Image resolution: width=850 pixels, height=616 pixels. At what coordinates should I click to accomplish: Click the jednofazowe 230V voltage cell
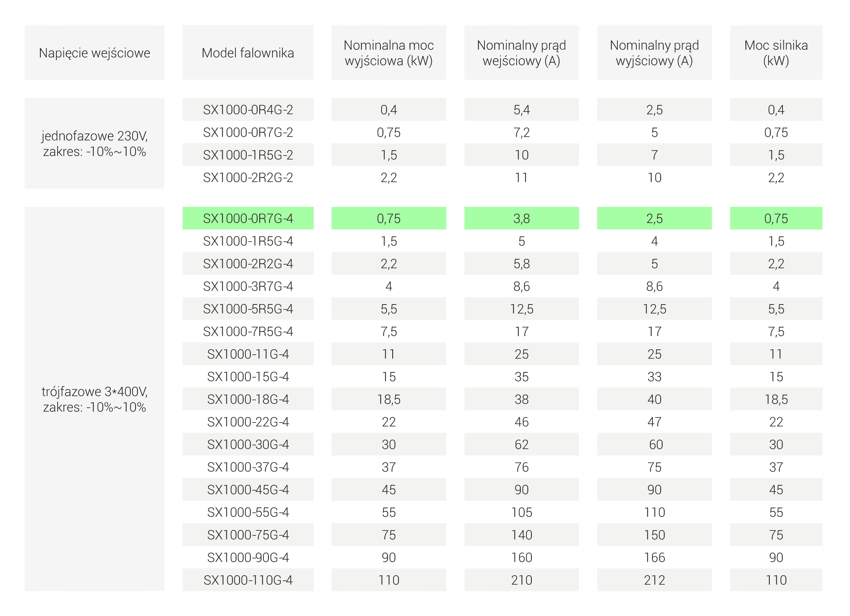pyautogui.click(x=94, y=144)
